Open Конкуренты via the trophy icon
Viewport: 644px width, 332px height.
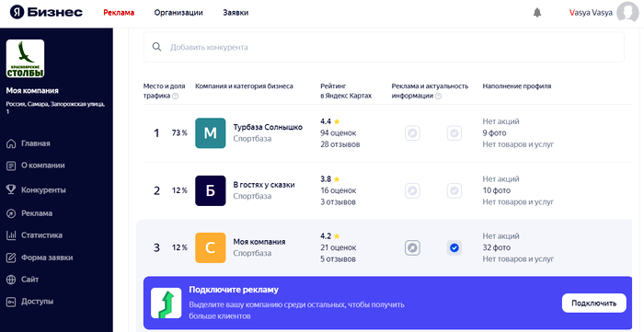click(11, 189)
